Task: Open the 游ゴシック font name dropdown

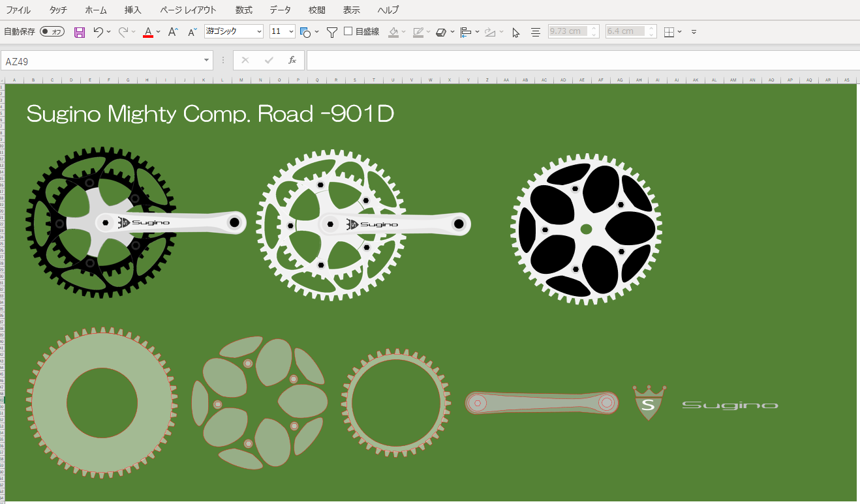Action: (x=259, y=31)
